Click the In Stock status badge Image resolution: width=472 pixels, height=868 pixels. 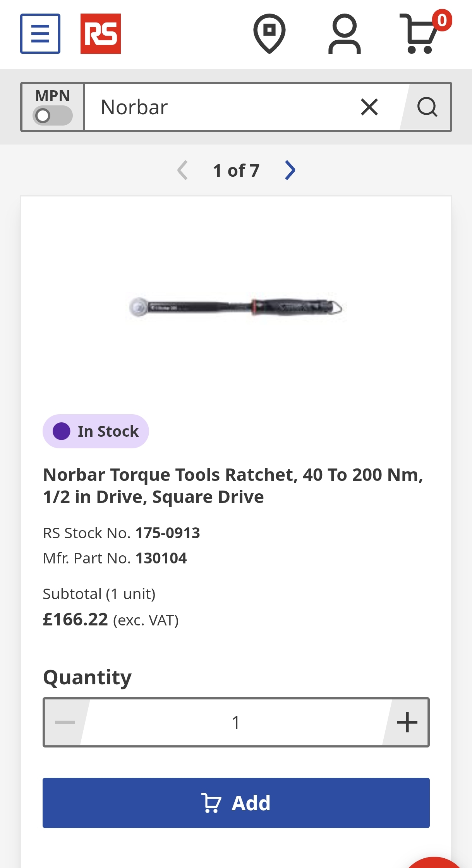(x=96, y=431)
